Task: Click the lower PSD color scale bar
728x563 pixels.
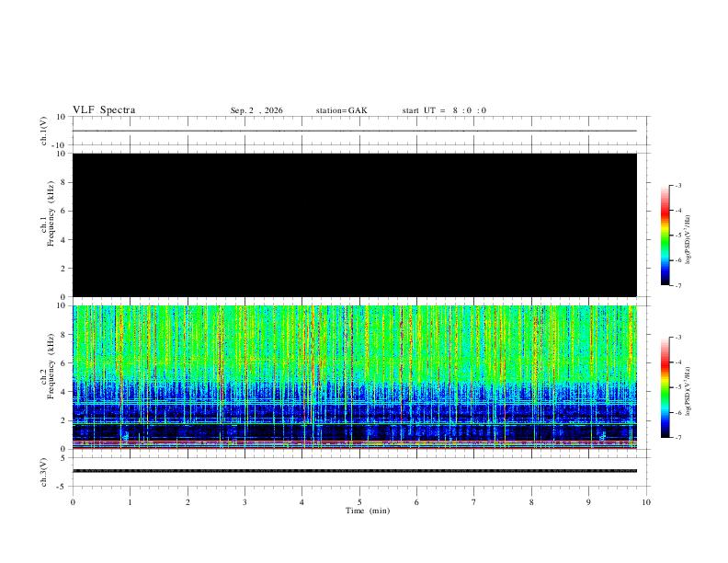Action: pos(665,387)
